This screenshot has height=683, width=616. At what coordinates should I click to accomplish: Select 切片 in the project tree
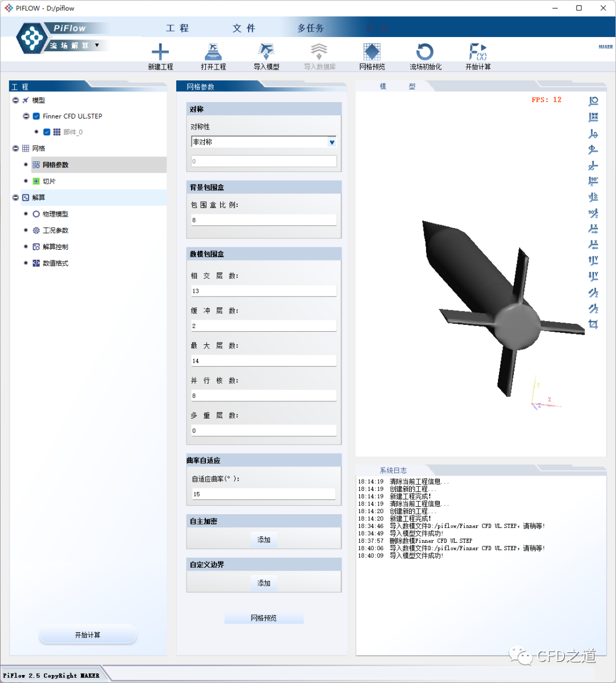click(x=49, y=181)
